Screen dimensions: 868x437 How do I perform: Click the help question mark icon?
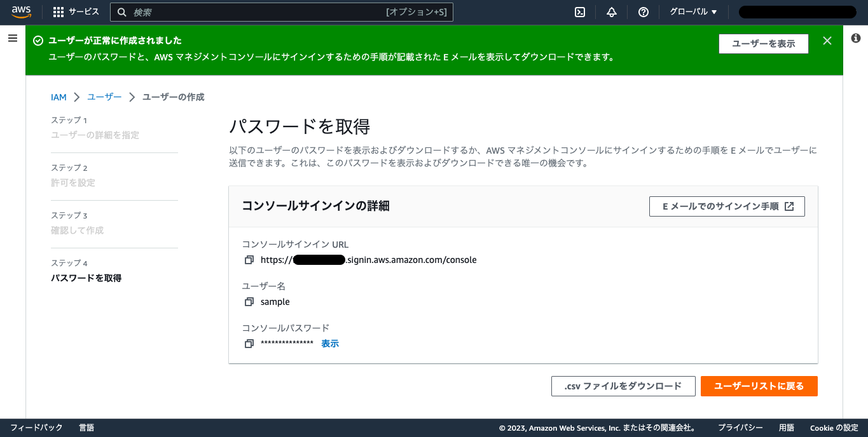click(x=643, y=11)
